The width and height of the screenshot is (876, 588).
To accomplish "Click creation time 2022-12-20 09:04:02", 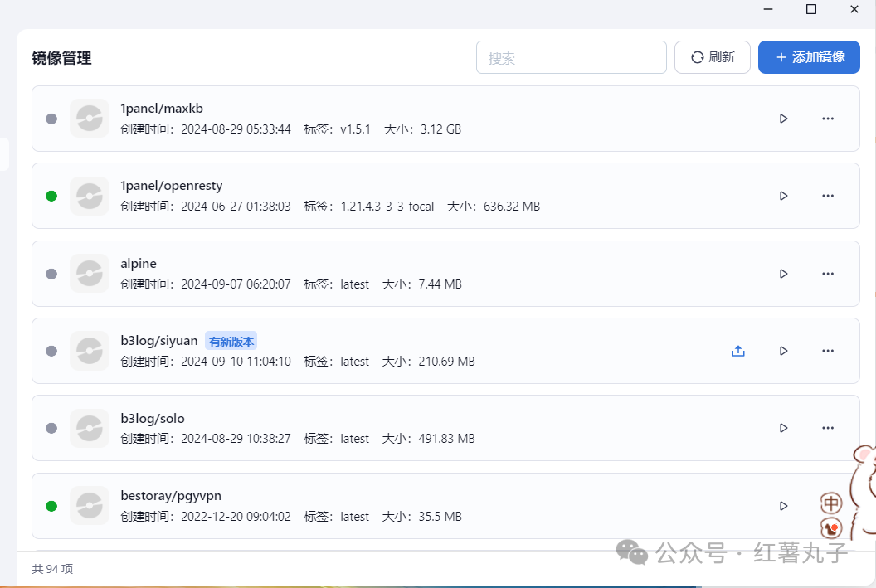I will 236,517.
